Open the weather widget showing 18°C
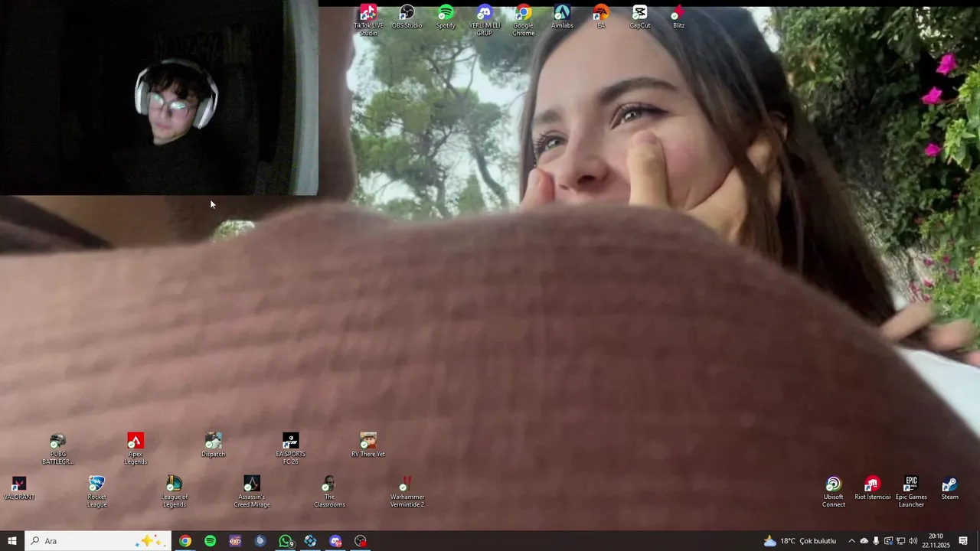The height and width of the screenshot is (551, 980). point(800,541)
